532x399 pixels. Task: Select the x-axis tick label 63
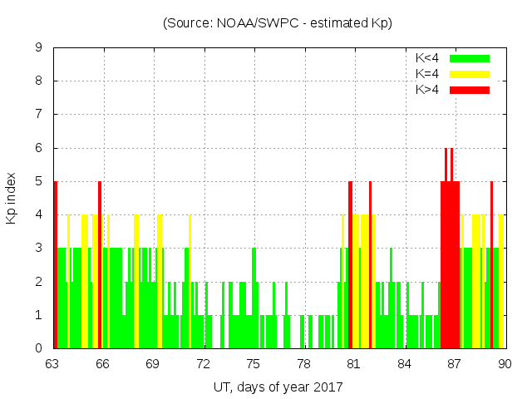(52, 364)
